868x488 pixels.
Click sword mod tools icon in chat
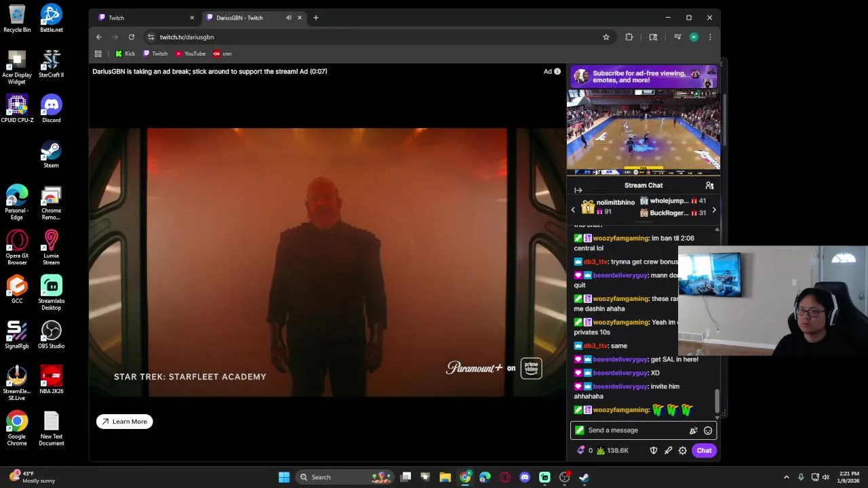[x=668, y=451]
